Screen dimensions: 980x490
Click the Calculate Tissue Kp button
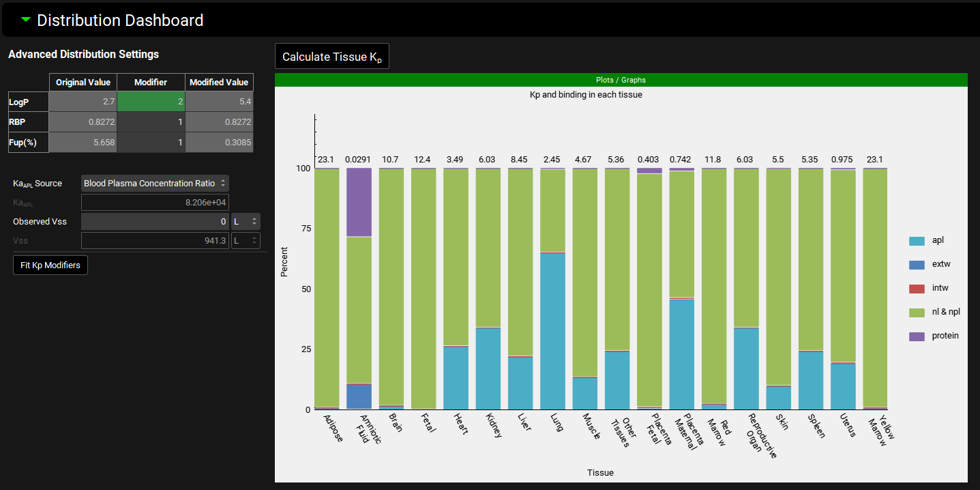[x=331, y=57]
